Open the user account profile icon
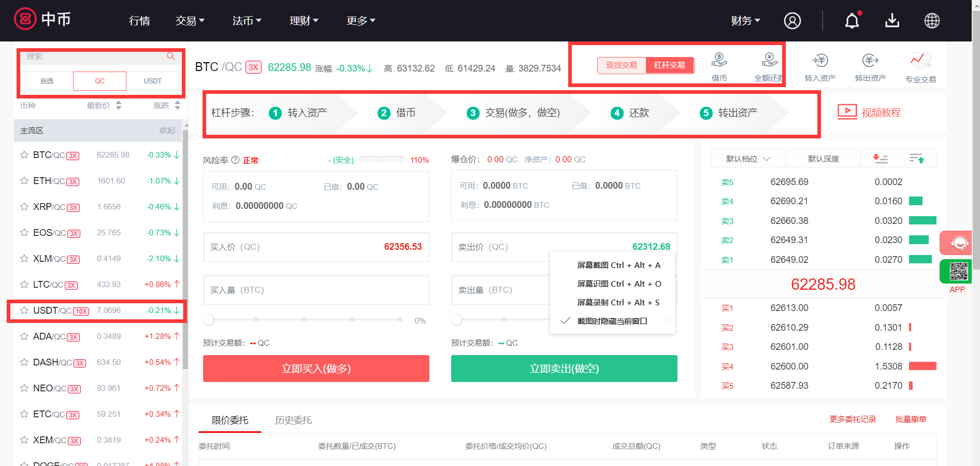980x466 pixels. tap(792, 21)
